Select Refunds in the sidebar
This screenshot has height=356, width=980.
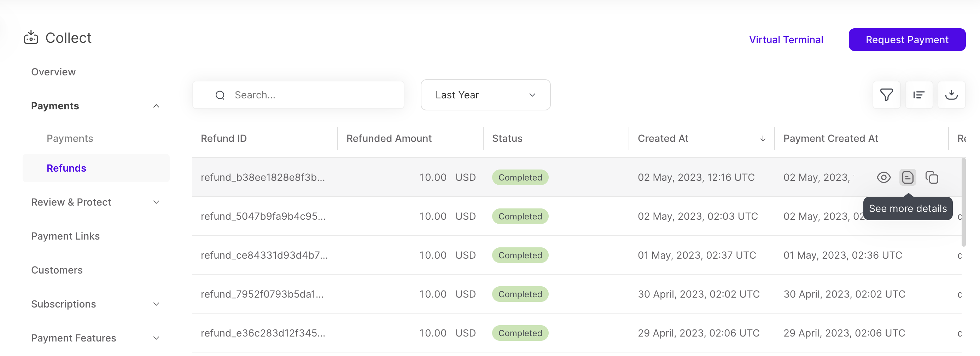tap(66, 168)
